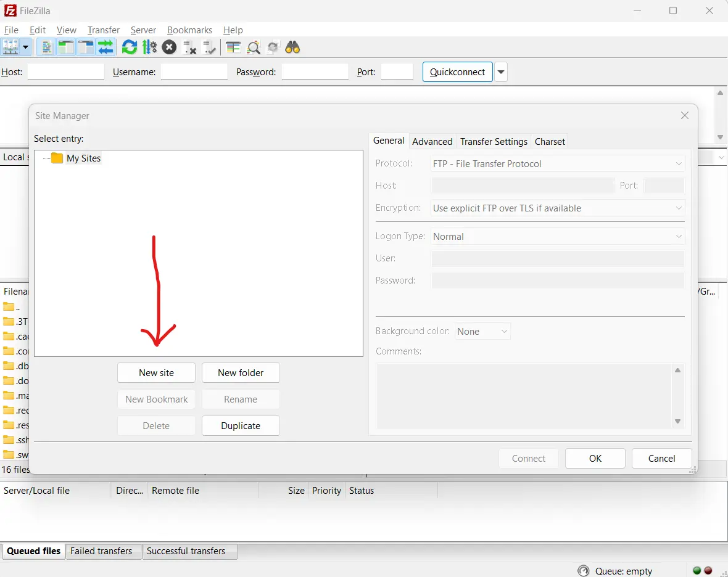Click the binoculars file search icon
Image resolution: width=728 pixels, height=577 pixels.
click(292, 47)
